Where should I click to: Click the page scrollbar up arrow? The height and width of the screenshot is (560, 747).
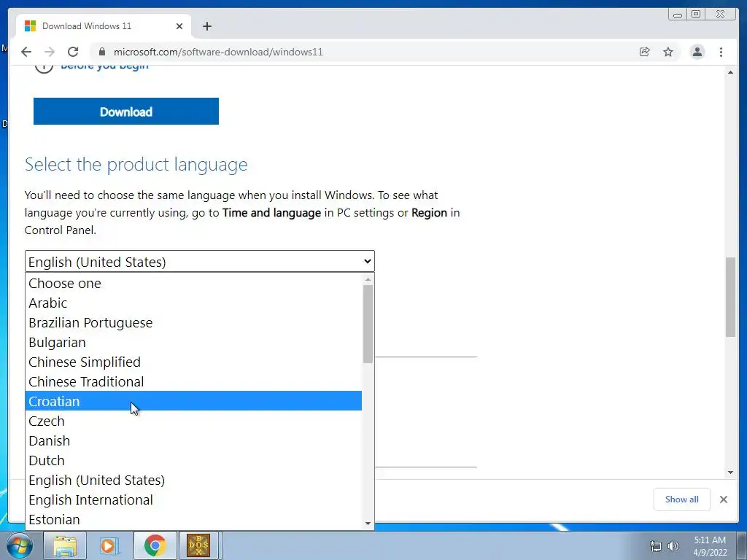click(730, 72)
